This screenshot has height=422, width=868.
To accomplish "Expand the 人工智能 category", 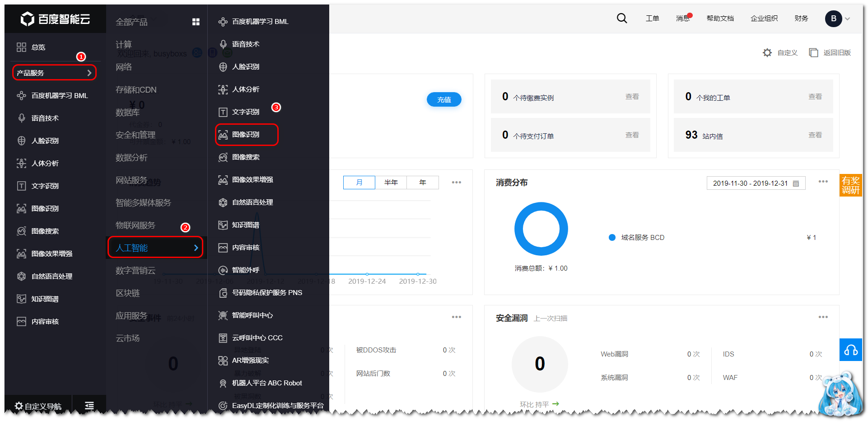I will pos(155,248).
